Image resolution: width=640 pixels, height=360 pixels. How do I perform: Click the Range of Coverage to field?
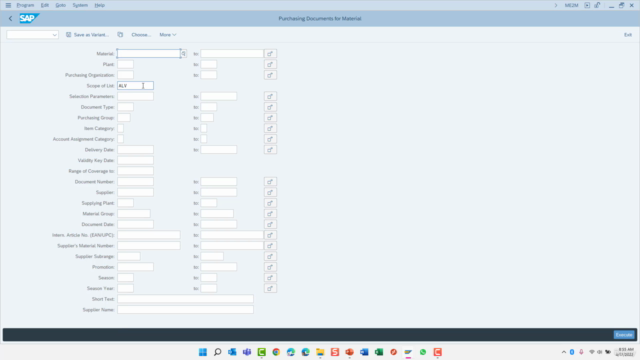(x=136, y=171)
